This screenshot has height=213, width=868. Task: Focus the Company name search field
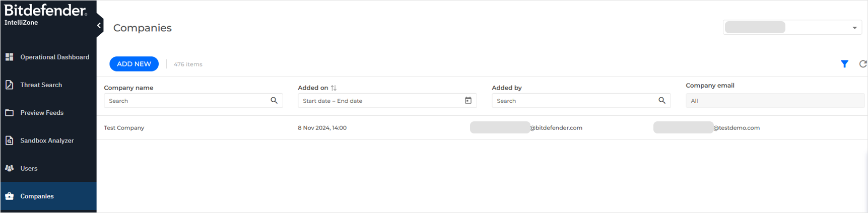click(187, 101)
